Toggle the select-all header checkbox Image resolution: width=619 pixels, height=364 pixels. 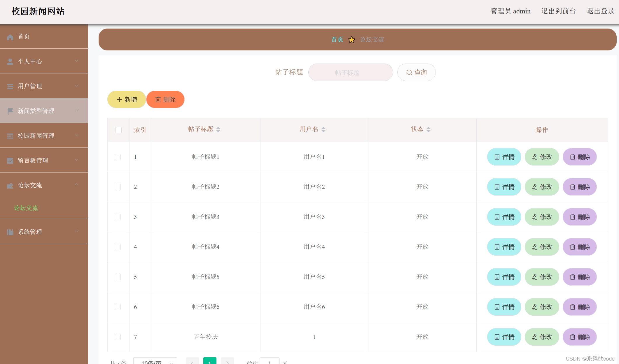pyautogui.click(x=118, y=130)
